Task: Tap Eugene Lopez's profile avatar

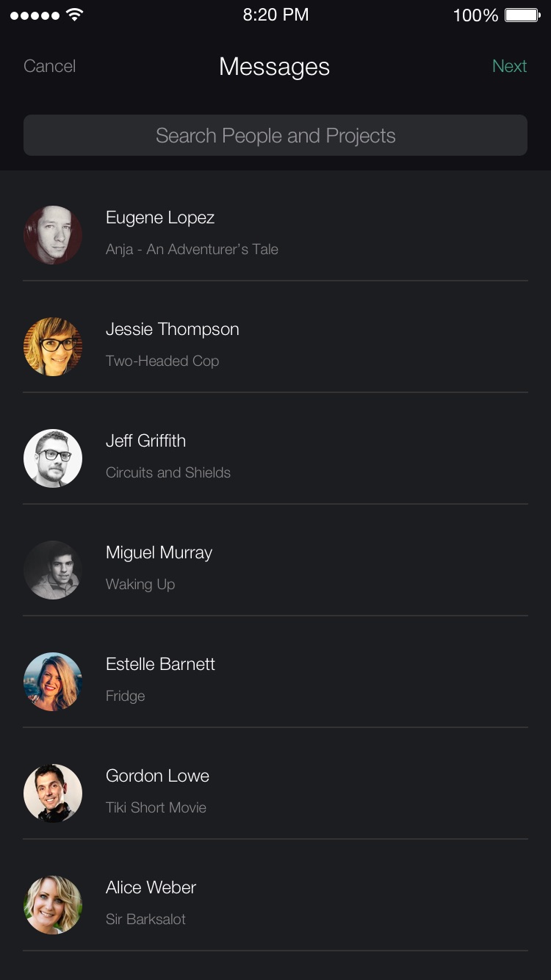Action: coord(53,235)
